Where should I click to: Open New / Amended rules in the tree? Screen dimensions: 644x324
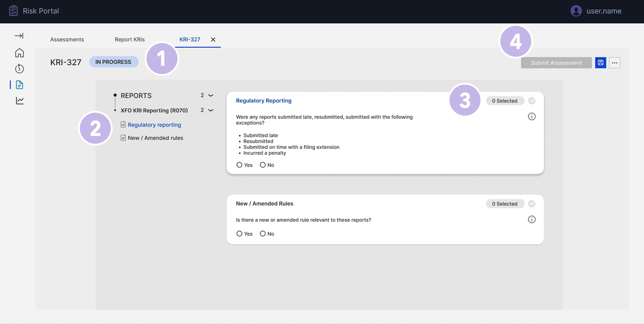click(x=155, y=138)
